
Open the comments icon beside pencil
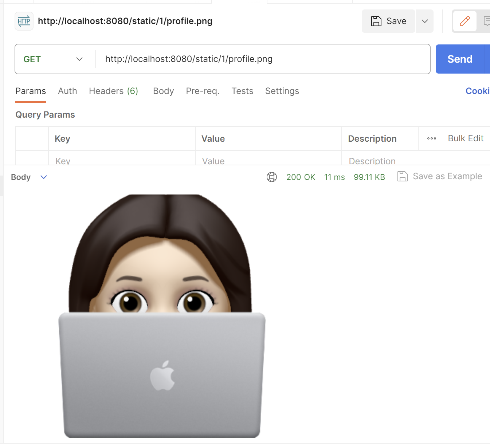486,21
